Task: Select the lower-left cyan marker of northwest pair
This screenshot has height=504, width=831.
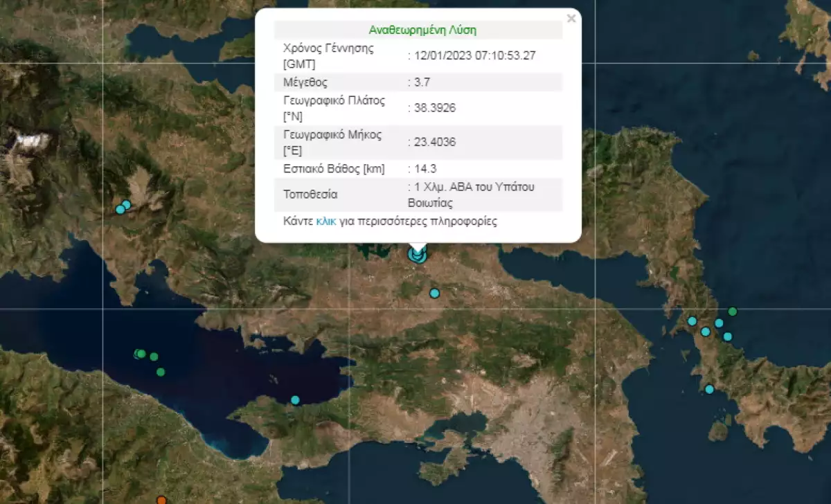Action: point(120,209)
